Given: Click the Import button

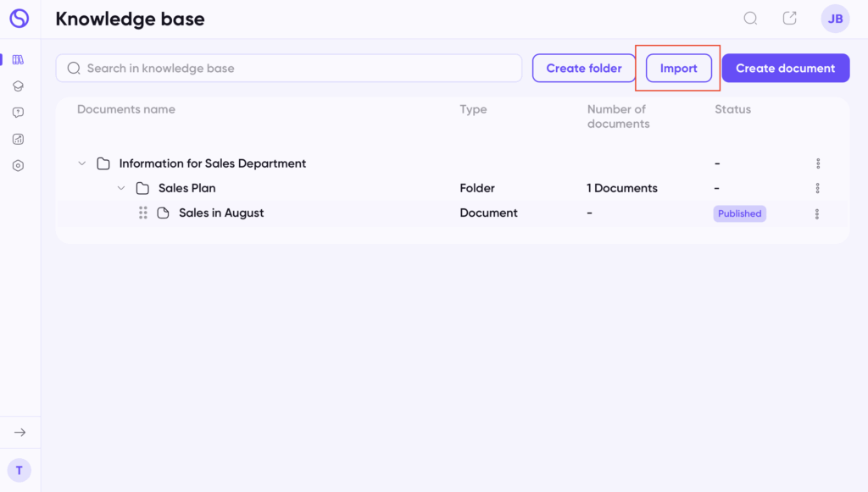Looking at the screenshot, I should (679, 68).
